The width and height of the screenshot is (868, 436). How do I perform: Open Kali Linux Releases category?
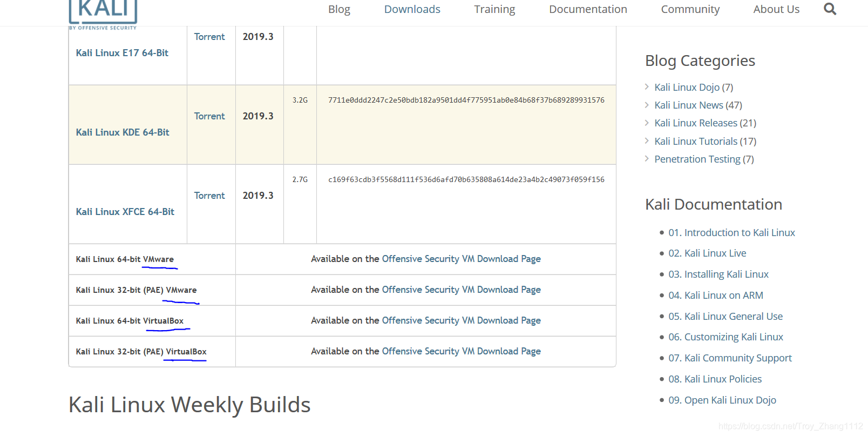pyautogui.click(x=696, y=123)
